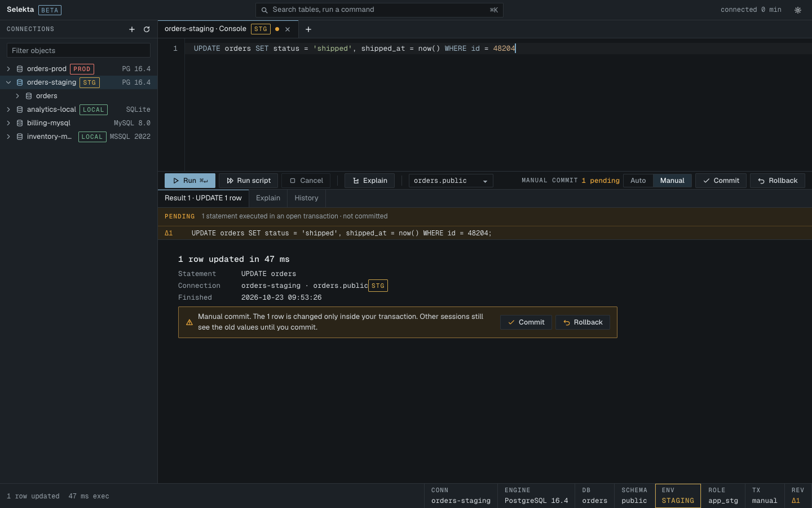The height and width of the screenshot is (508, 812).
Task: Rollback the transaction from the toolbar
Action: point(778,181)
